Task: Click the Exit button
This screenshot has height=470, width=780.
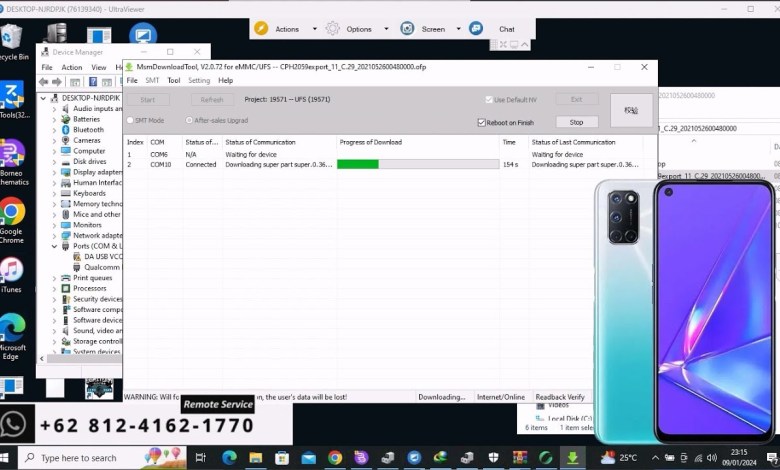Action: tap(577, 99)
